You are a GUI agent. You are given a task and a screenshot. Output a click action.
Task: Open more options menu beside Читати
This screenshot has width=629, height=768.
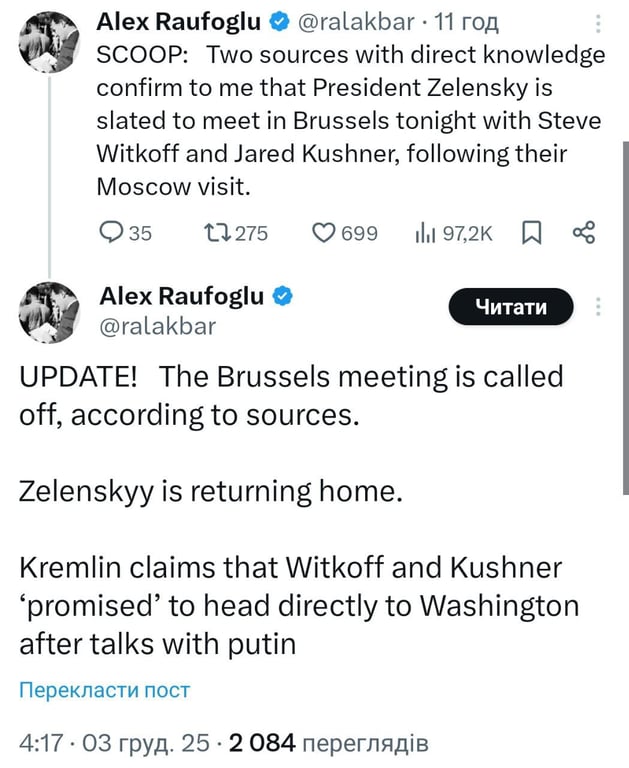pyautogui.click(x=599, y=306)
